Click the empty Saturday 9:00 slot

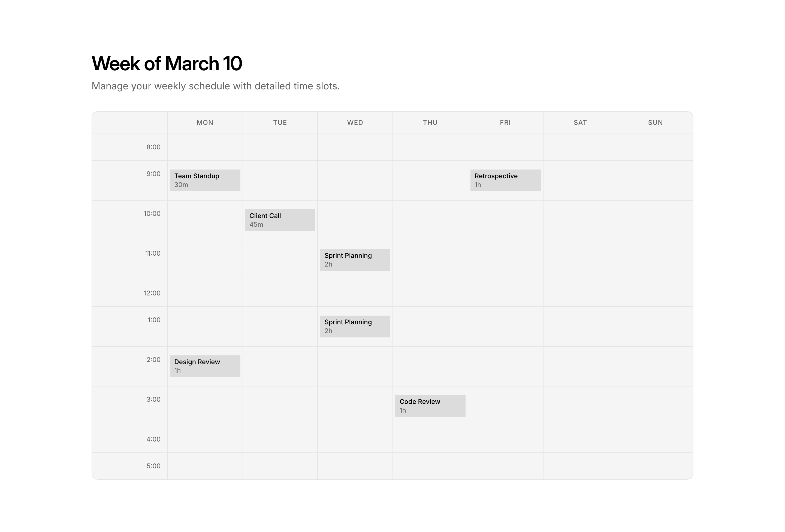(580, 180)
